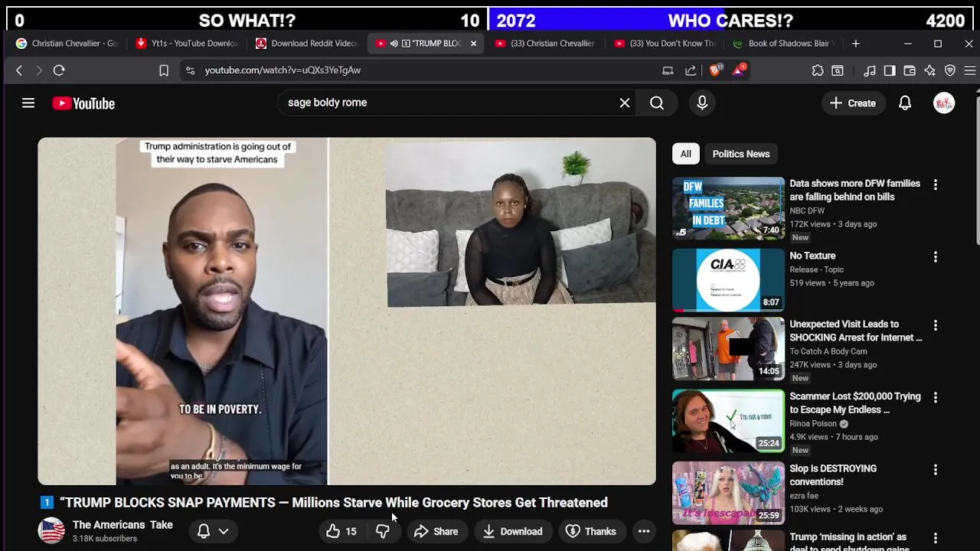
Task: Open the channel avatar flag icon
Action: (x=51, y=531)
